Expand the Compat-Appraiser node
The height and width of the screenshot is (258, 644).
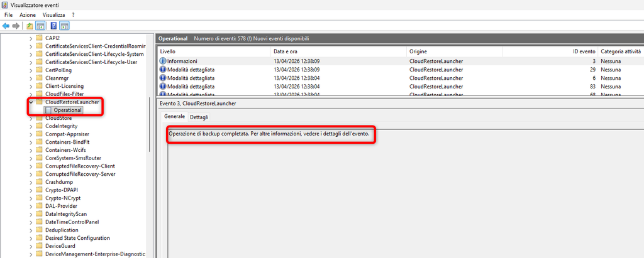(31, 134)
